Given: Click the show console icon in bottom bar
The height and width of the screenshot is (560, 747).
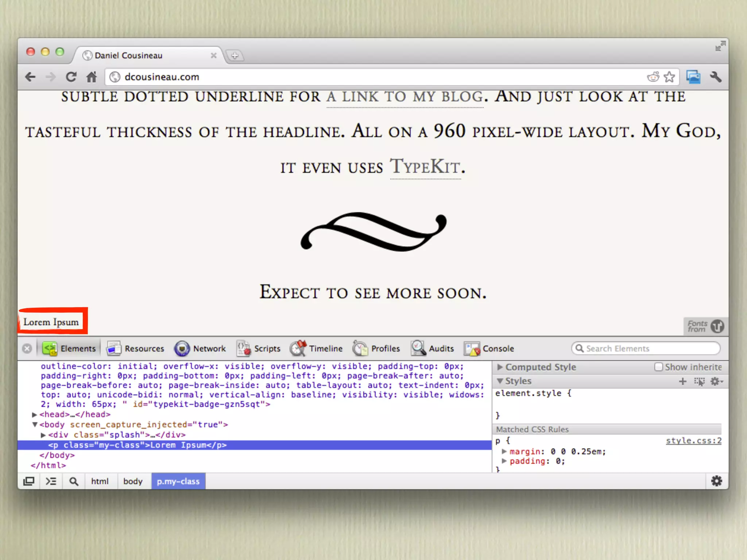Looking at the screenshot, I should click(51, 481).
